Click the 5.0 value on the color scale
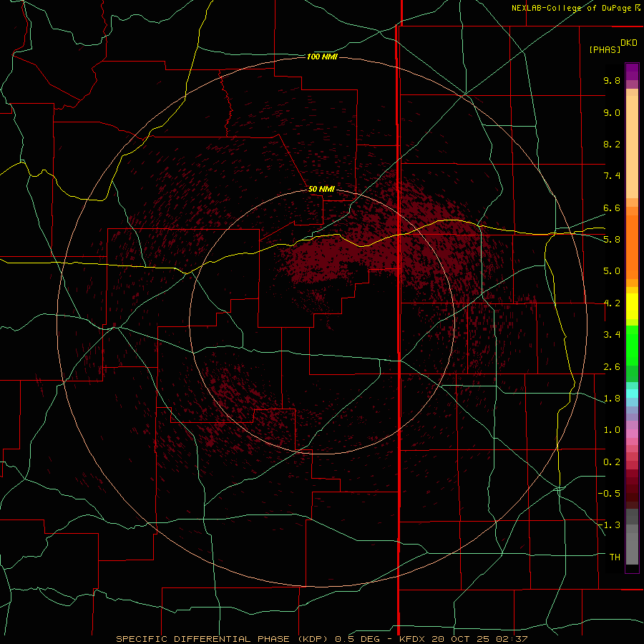This screenshot has width=644, height=644. 612,271
